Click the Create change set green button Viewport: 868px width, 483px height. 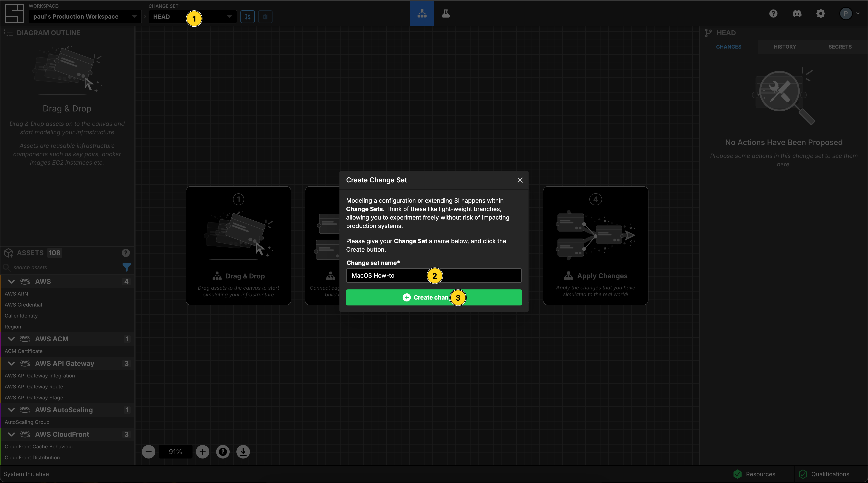[434, 297]
